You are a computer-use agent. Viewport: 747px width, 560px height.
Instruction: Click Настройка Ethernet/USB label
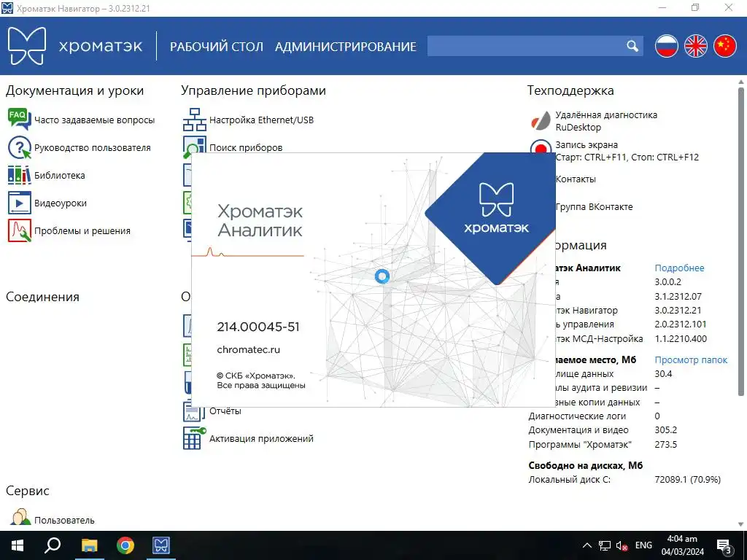pyautogui.click(x=262, y=120)
